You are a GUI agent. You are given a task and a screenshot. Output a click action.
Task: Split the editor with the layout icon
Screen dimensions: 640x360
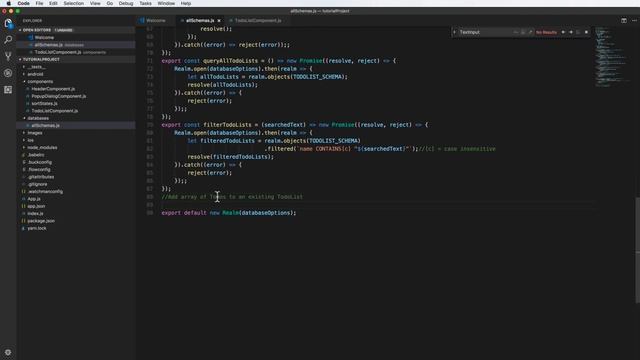[x=624, y=20]
